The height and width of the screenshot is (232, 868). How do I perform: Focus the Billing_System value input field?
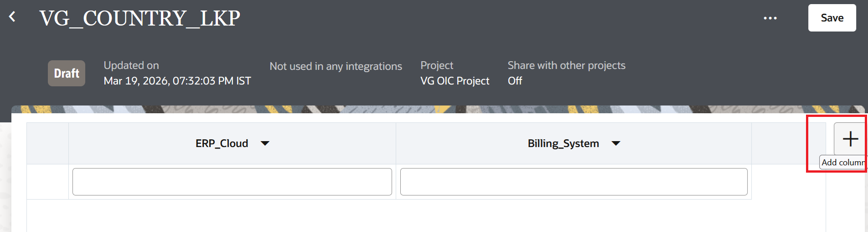tap(573, 182)
